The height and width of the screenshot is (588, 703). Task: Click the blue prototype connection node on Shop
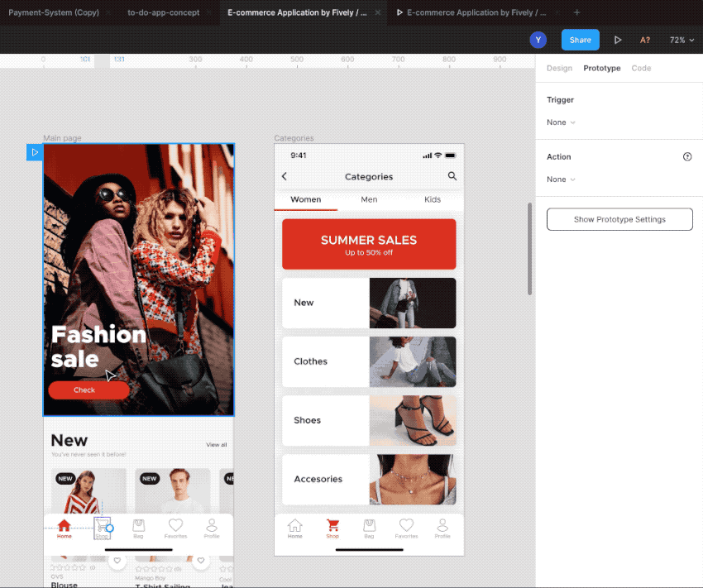tap(110, 528)
